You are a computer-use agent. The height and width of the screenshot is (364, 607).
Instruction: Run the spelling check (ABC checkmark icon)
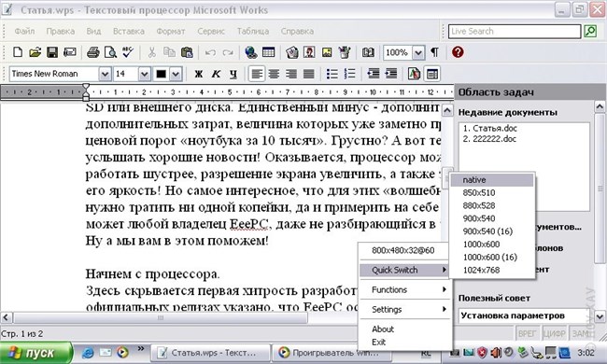pos(127,52)
